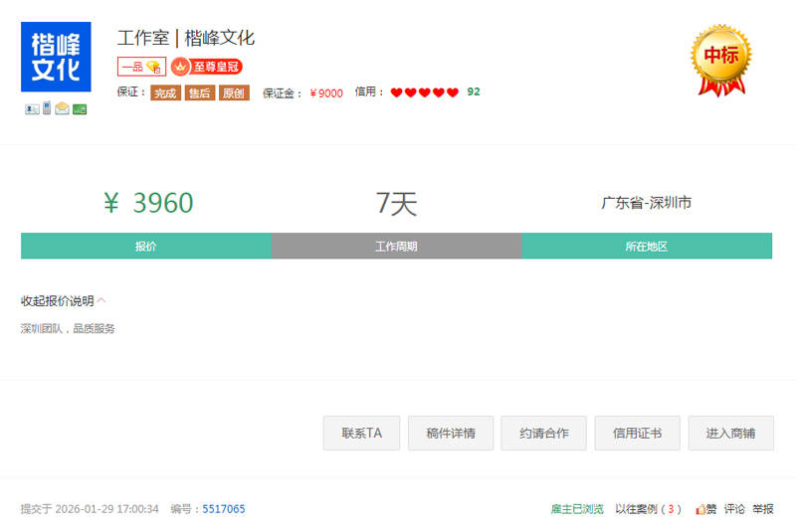Click the 一品 diamond badge
The image size is (796, 532).
click(140, 67)
